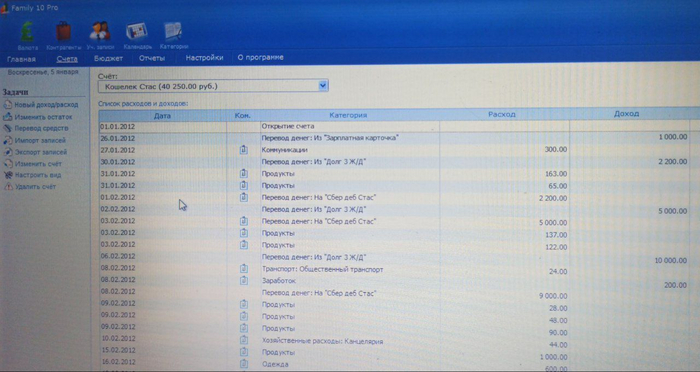Open the Отчеты menu tab
The image size is (700, 372).
click(x=152, y=58)
